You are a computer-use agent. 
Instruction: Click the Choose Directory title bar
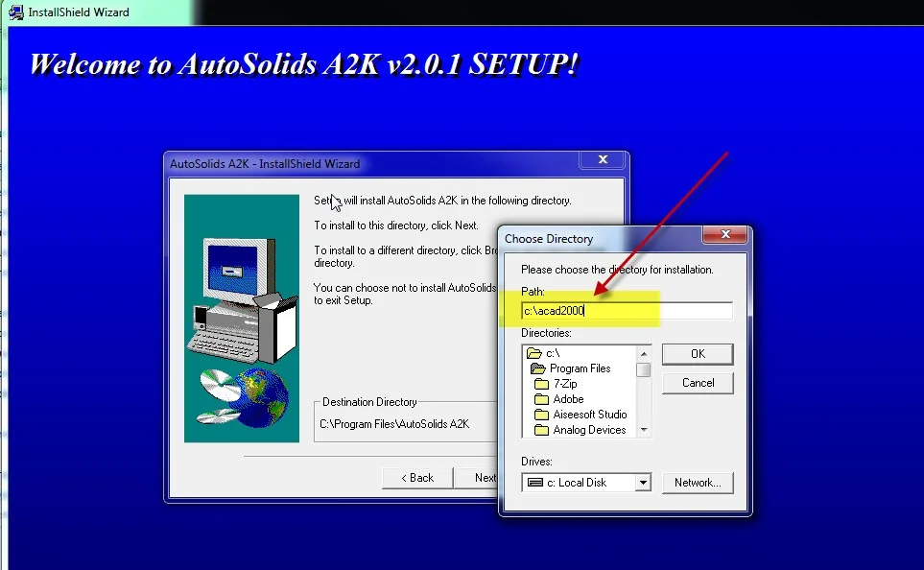601,238
